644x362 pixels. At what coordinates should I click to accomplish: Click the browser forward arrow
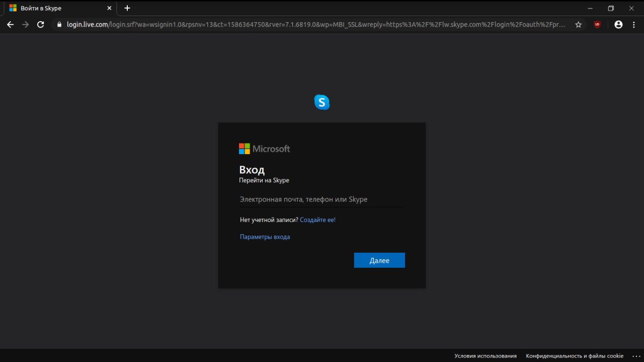(x=25, y=24)
